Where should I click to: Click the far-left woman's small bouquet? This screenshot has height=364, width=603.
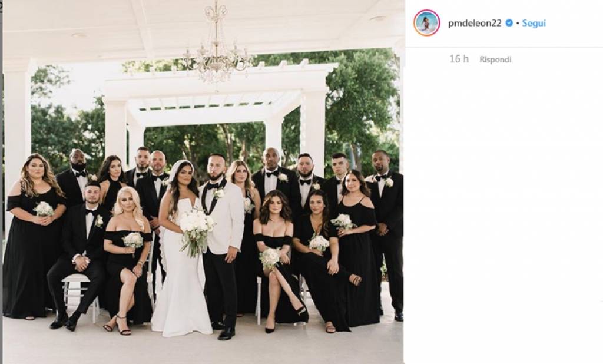(44, 209)
